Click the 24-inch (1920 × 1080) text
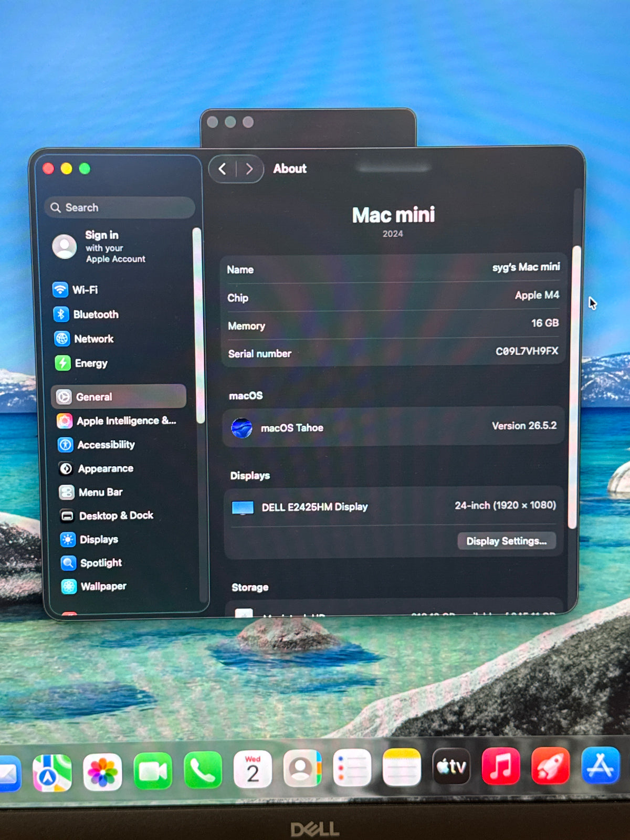The height and width of the screenshot is (840, 630). coord(506,505)
